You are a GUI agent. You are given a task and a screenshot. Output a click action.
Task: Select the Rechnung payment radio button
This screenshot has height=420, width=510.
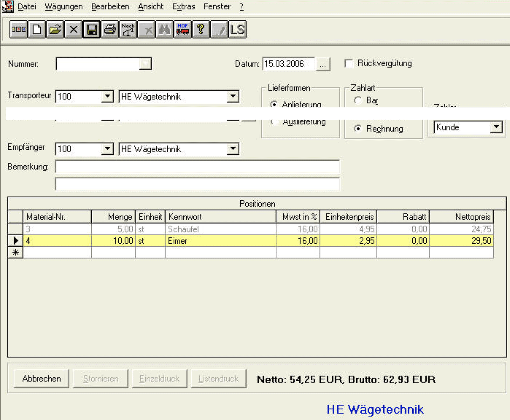point(358,129)
